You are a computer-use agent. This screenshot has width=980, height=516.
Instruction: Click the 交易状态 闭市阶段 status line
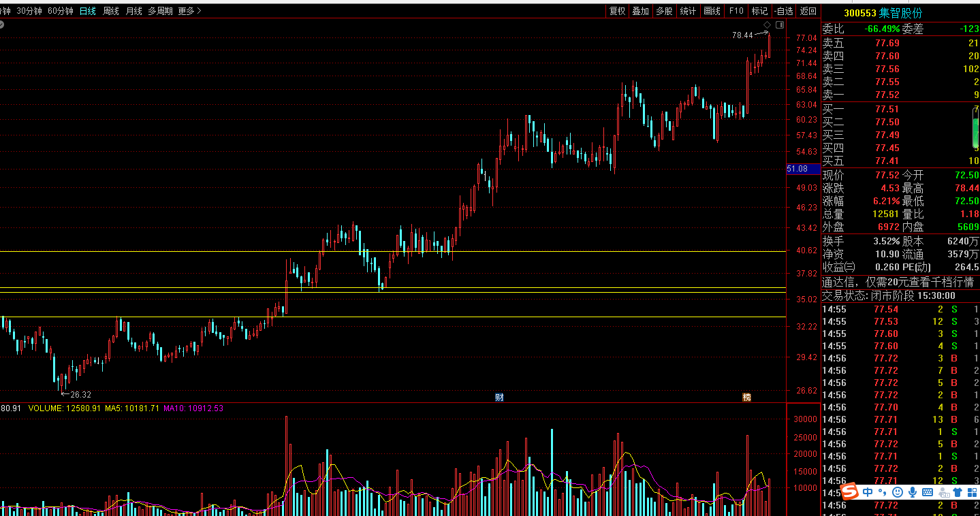pyautogui.click(x=889, y=295)
